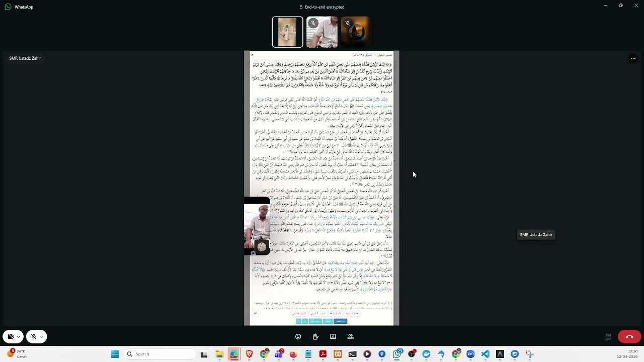
Task: Unmute the microphone in the call
Action: pyautogui.click(x=34, y=336)
